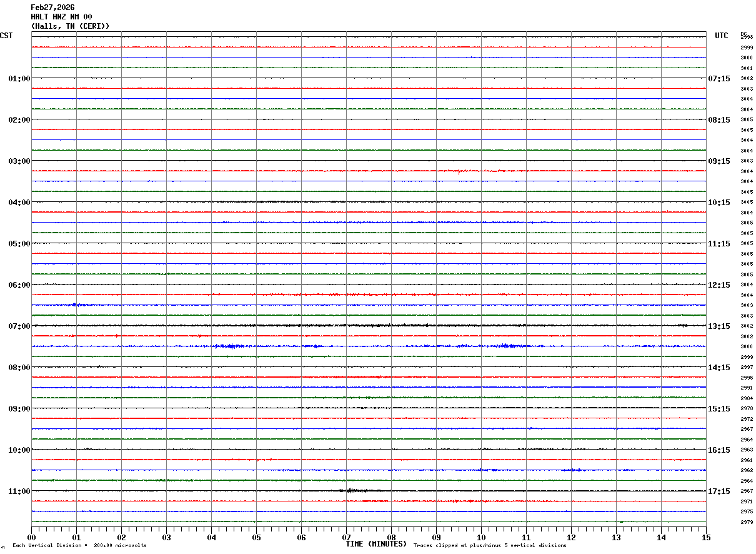Click the 10:15 UTC time label
Screen dimensions: 756x554
click(719, 203)
